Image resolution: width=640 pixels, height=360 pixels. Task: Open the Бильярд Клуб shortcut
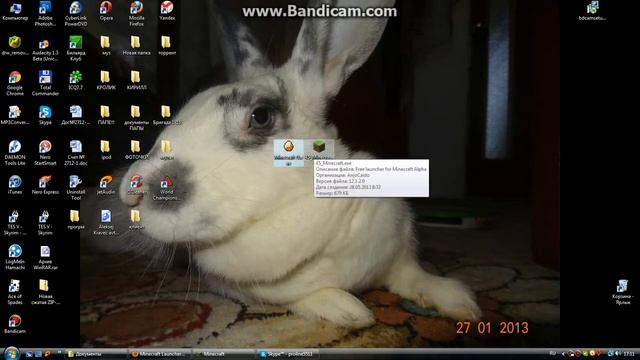[x=76, y=48]
